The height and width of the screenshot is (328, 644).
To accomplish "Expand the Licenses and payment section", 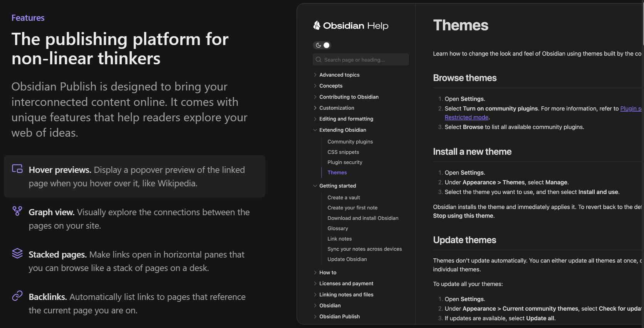I will pyautogui.click(x=346, y=284).
